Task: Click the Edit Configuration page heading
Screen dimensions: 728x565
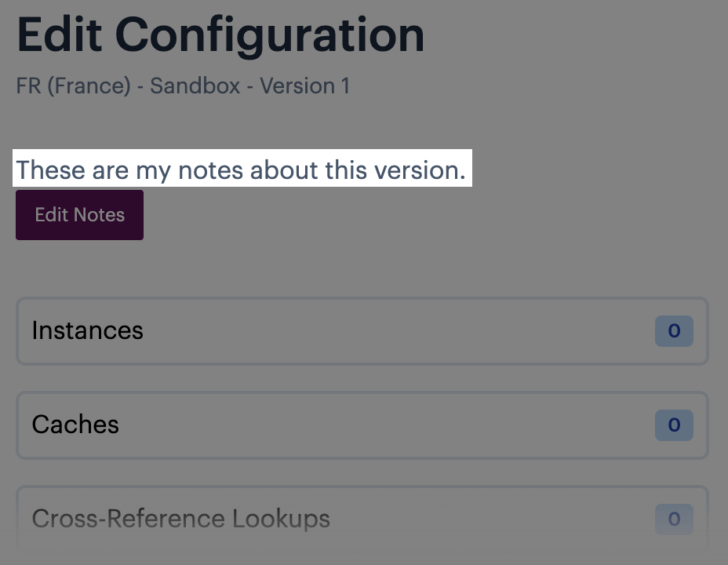Action: click(220, 35)
